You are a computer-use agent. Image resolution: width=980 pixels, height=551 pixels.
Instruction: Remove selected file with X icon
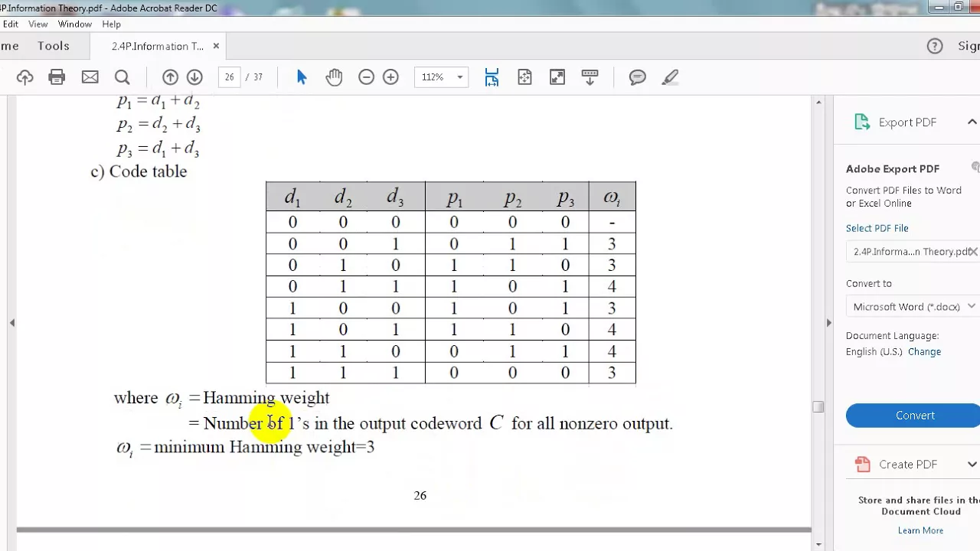tap(974, 251)
